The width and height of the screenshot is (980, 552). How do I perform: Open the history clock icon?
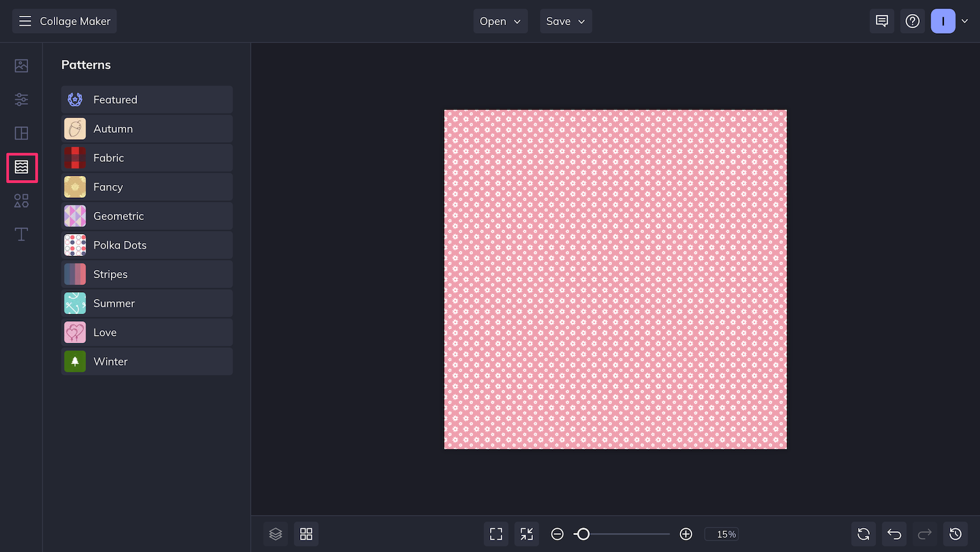(956, 534)
